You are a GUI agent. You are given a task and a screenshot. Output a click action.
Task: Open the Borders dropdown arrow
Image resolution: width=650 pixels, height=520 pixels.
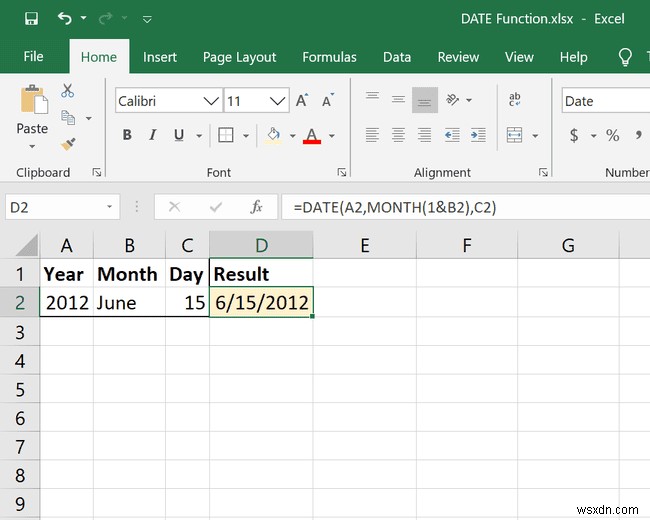point(246,136)
